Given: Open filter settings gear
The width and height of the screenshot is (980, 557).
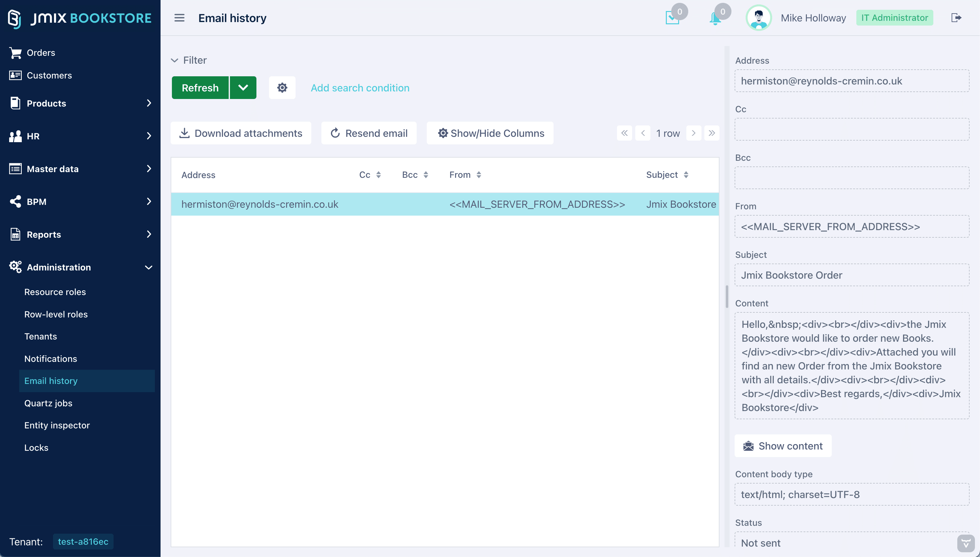Looking at the screenshot, I should point(282,88).
